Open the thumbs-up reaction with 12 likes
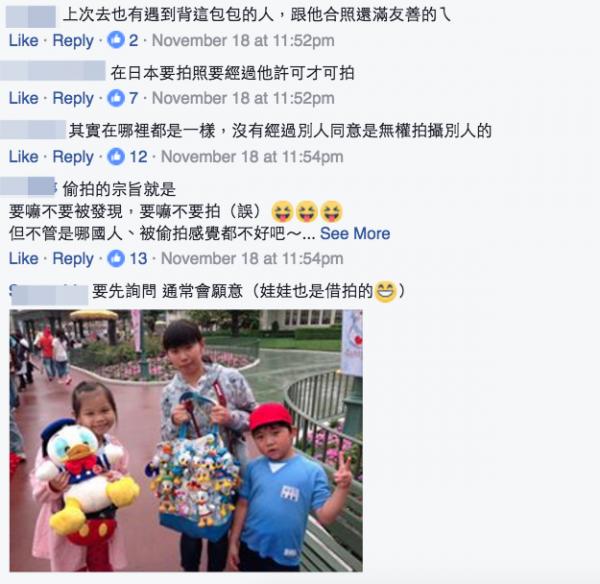600x584 pixels. pos(127,157)
